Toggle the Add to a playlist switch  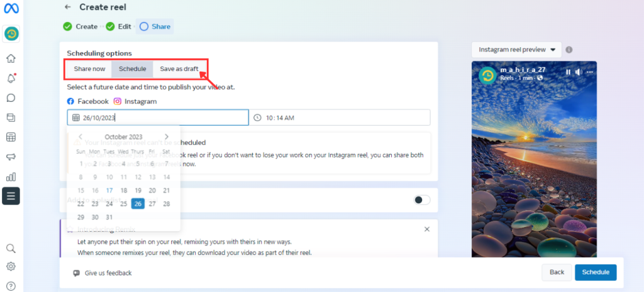[422, 200]
